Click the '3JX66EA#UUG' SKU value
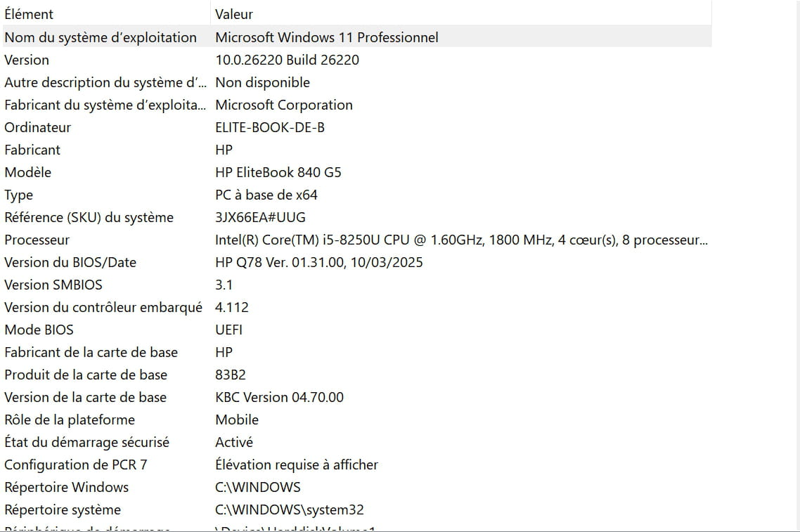 [260, 217]
